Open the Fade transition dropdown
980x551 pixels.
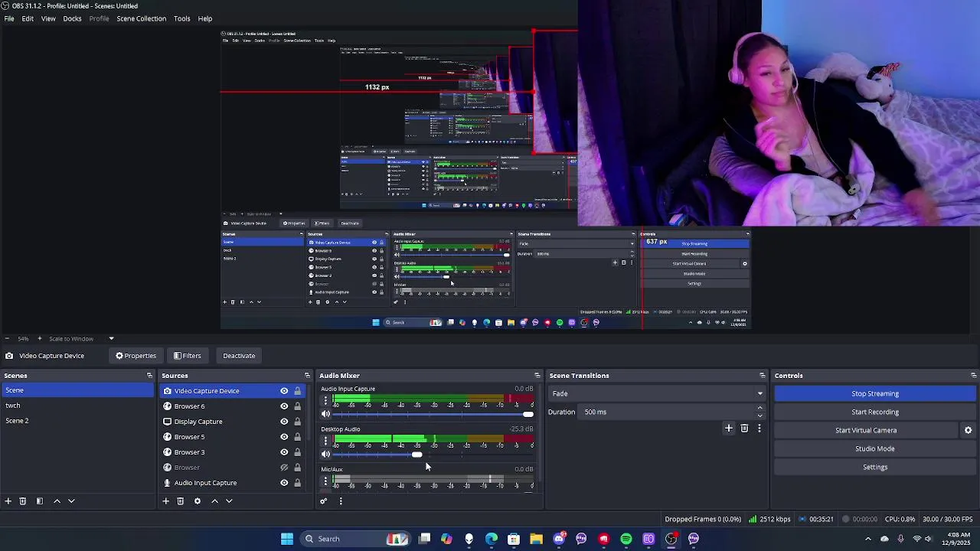pos(656,393)
